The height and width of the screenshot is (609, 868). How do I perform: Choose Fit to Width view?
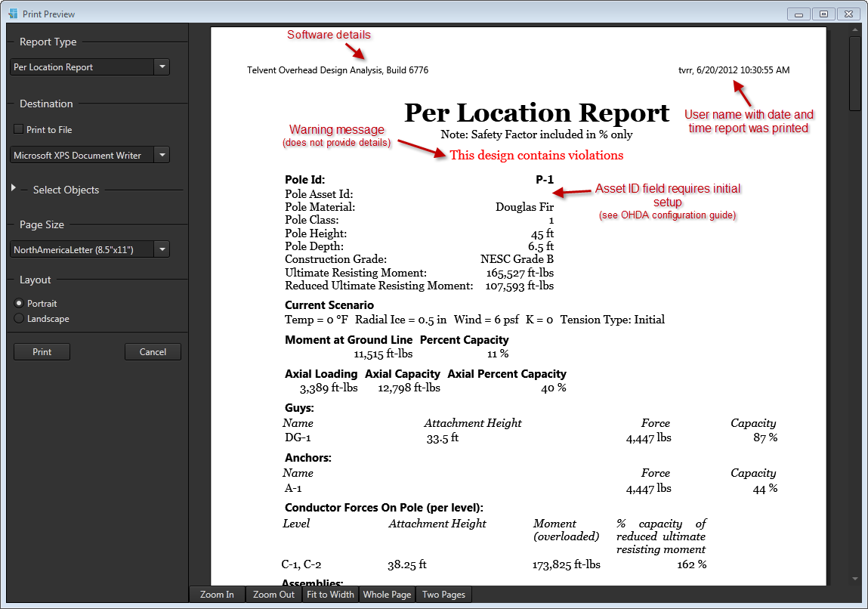point(330,594)
